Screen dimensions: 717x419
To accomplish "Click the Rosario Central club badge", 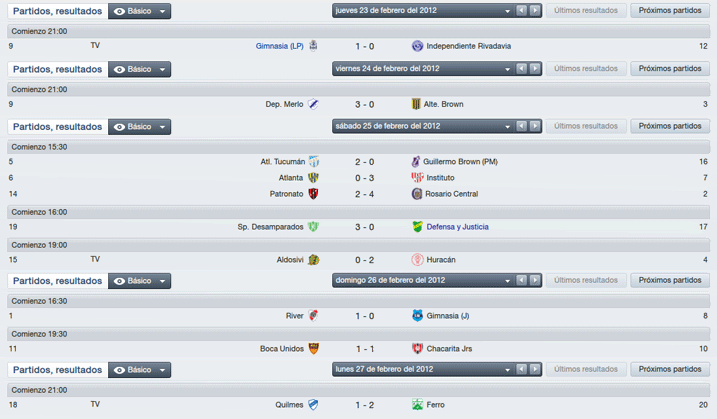I will [417, 194].
